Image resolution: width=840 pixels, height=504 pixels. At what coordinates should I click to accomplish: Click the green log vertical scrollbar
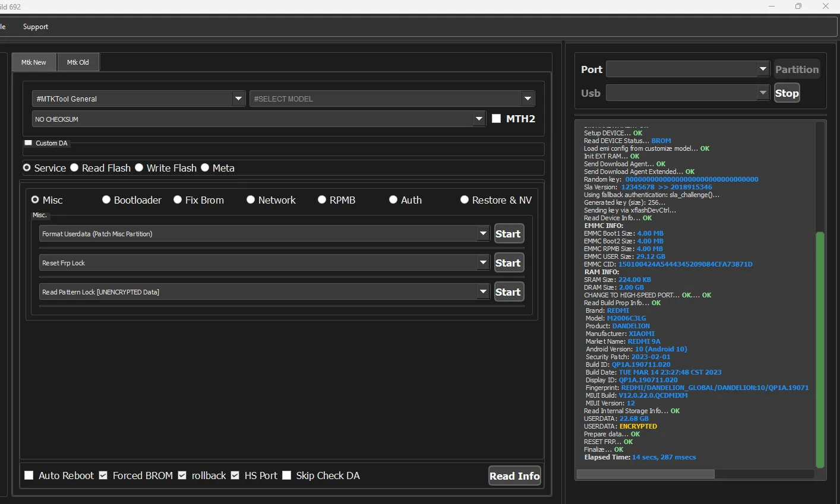(820, 349)
